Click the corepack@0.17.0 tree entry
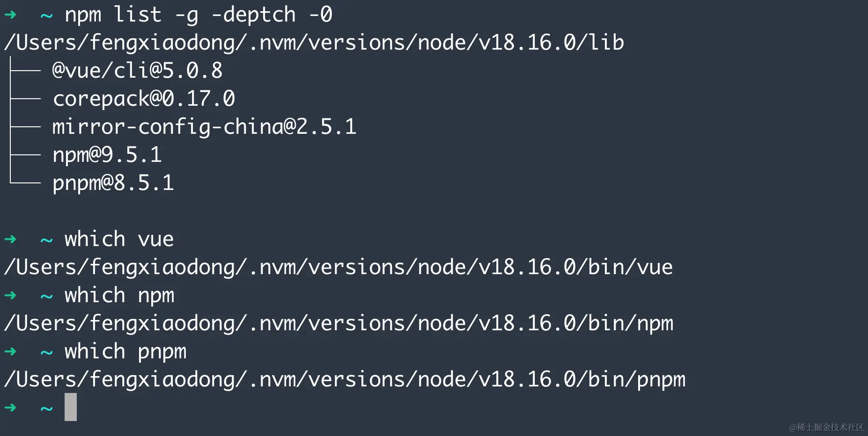 point(144,99)
